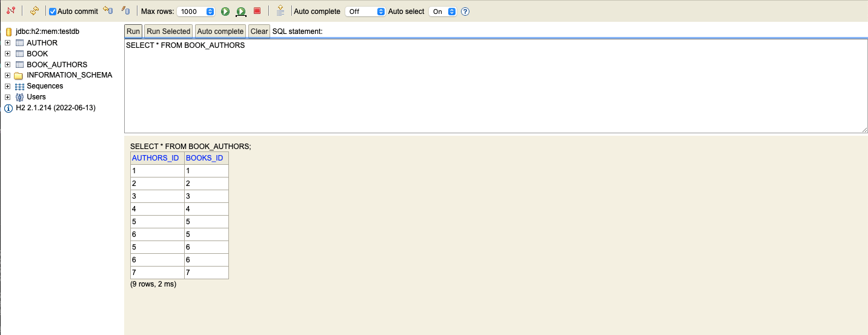This screenshot has width=868, height=335.
Task: Click the Sequences icon
Action: click(x=19, y=87)
